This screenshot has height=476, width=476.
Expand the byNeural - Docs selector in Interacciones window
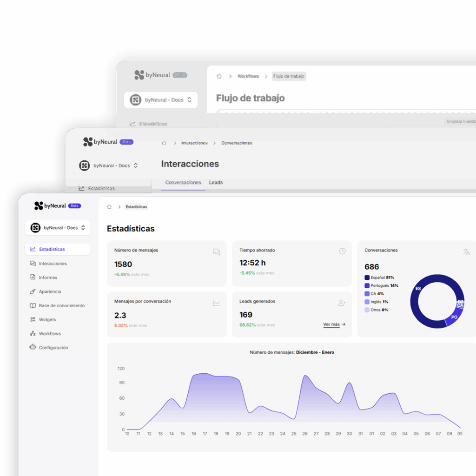tap(110, 165)
